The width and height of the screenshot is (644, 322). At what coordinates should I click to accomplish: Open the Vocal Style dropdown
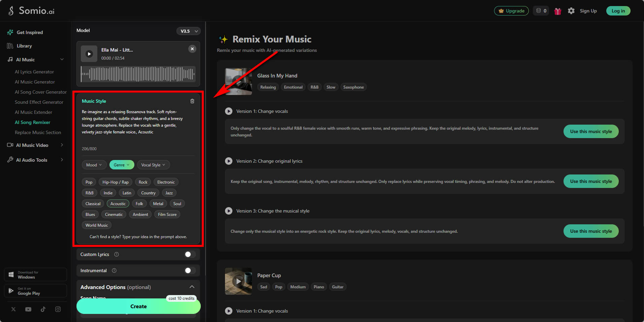click(153, 165)
